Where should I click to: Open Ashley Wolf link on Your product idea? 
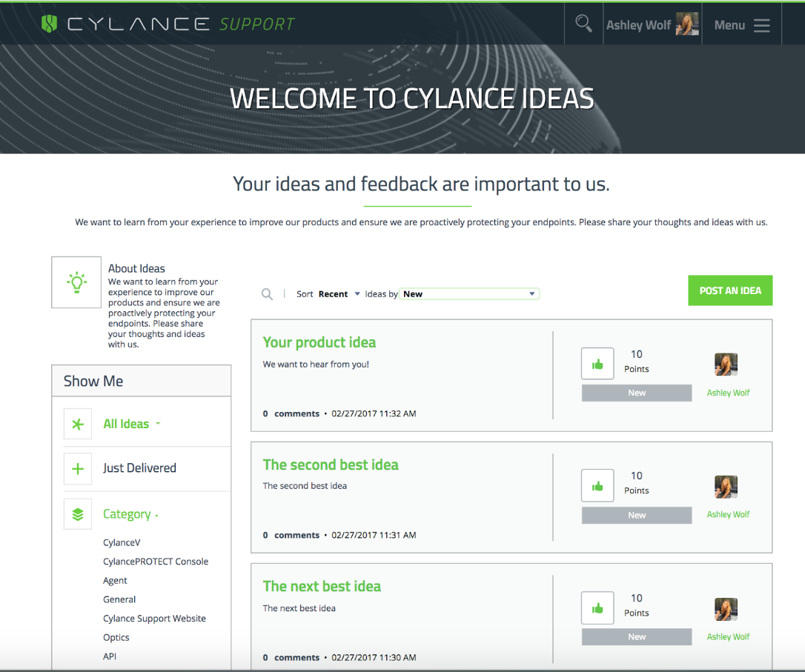pos(728,393)
